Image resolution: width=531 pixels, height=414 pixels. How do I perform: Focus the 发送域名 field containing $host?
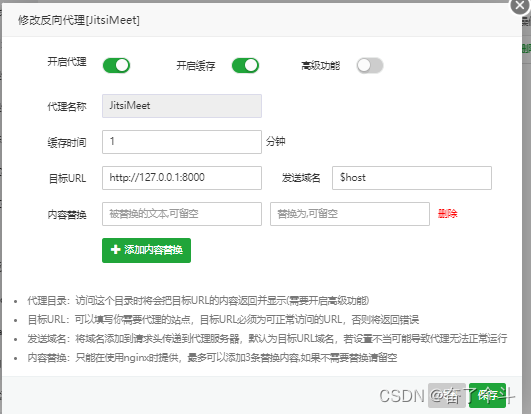pos(412,178)
